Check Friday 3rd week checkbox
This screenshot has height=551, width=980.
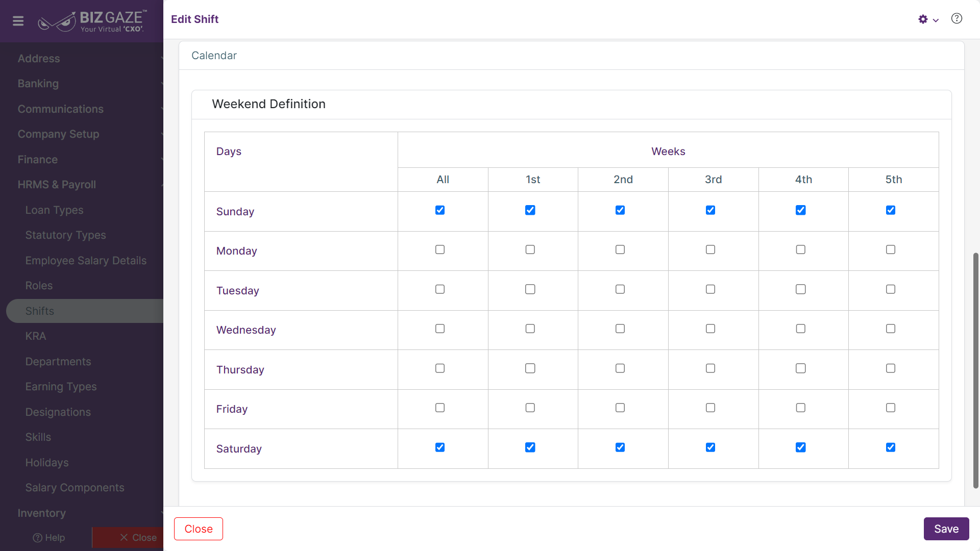(x=710, y=408)
